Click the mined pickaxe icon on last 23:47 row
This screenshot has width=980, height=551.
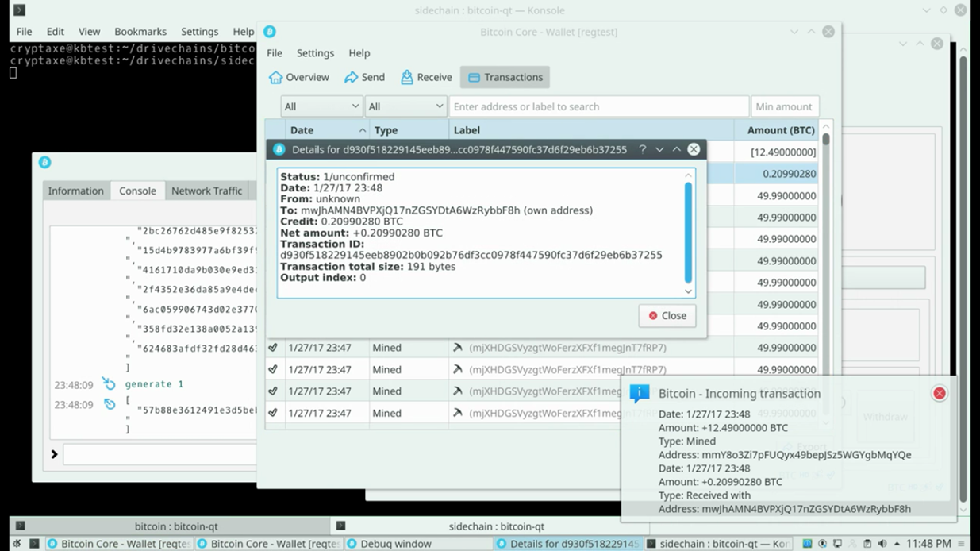click(x=457, y=413)
